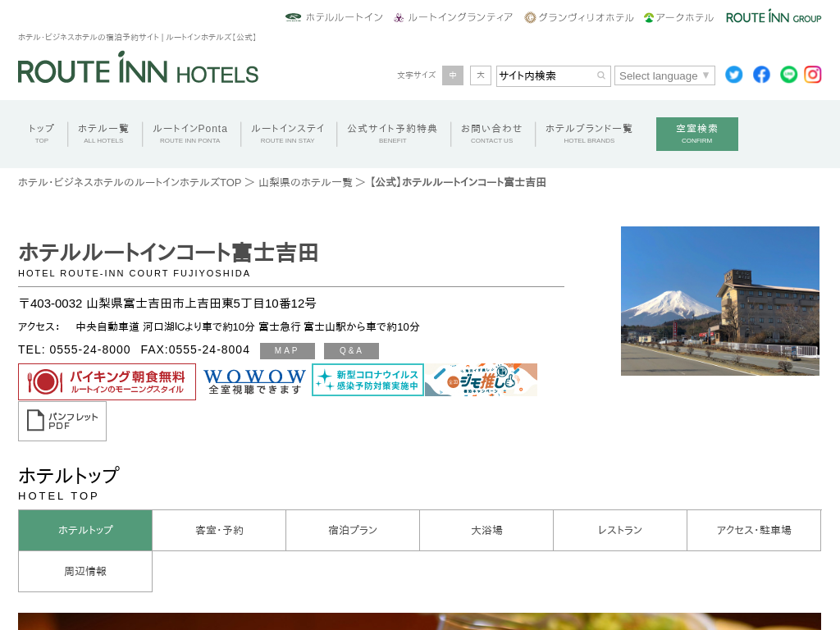Image resolution: width=840 pixels, height=630 pixels.
Task: Open ホテルブランド一覧 HOTEL BRANDS menu
Action: (589, 134)
